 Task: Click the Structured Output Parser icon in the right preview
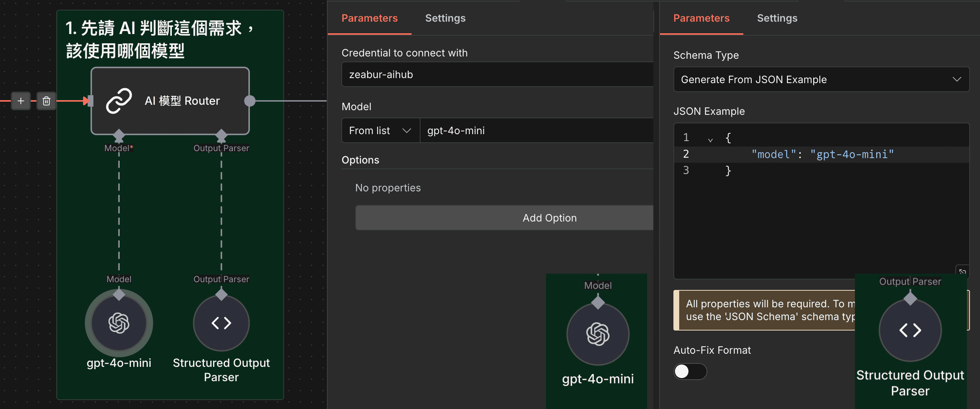pos(910,330)
